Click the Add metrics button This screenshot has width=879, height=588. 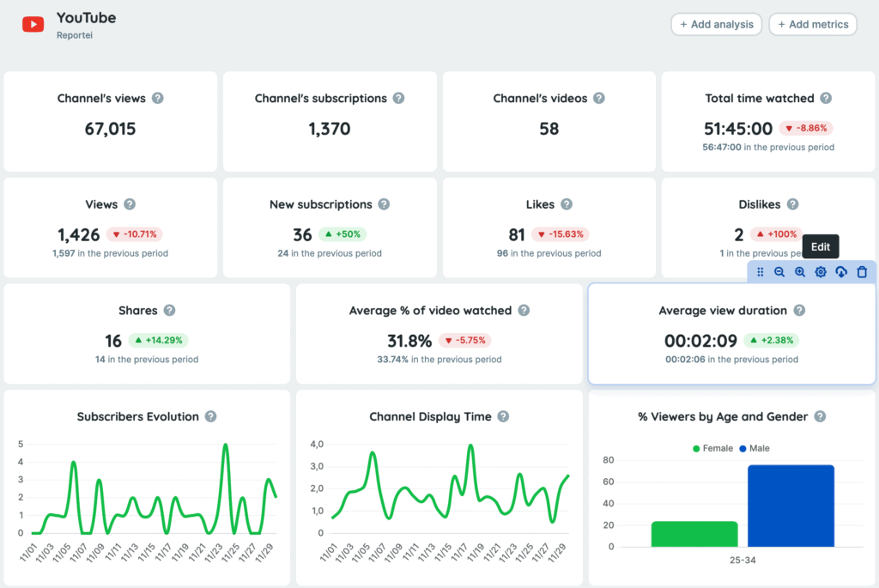coord(812,24)
